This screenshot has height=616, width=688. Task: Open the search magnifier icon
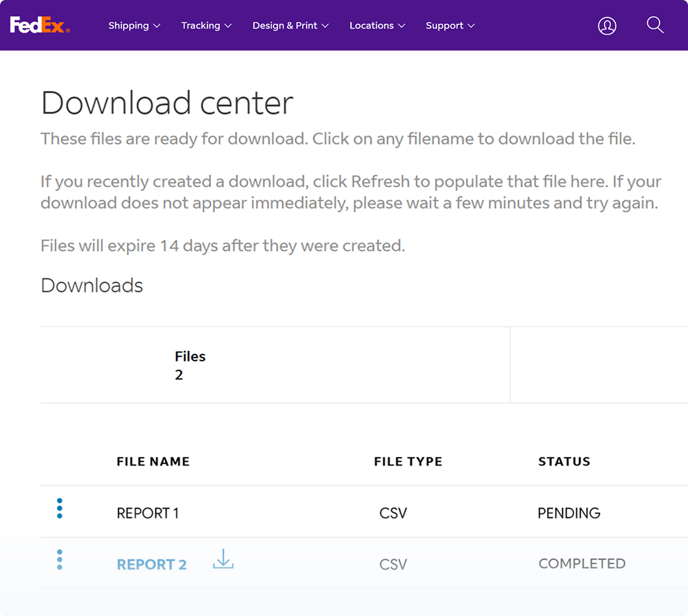point(655,25)
